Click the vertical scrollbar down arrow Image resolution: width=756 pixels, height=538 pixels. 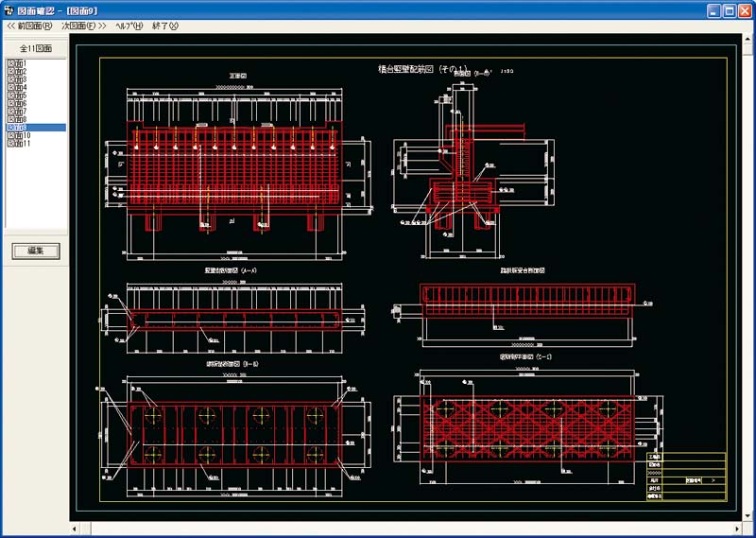coord(747,516)
